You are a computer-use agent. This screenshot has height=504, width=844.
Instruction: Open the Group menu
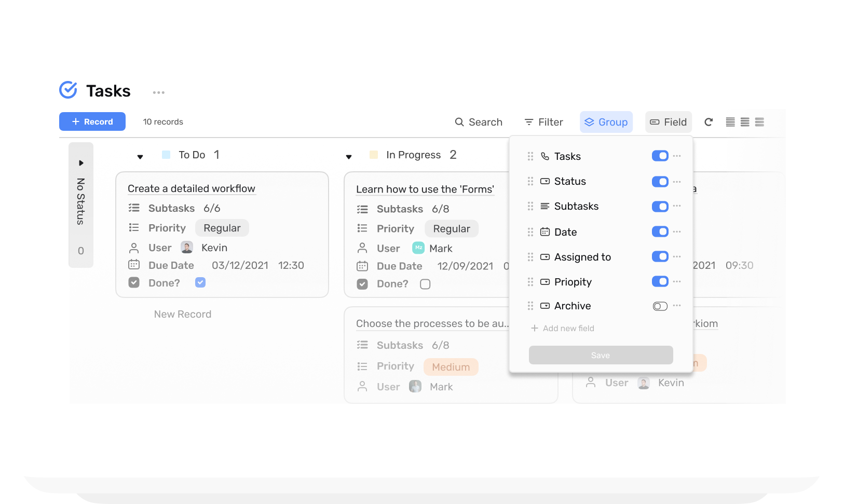[606, 122]
